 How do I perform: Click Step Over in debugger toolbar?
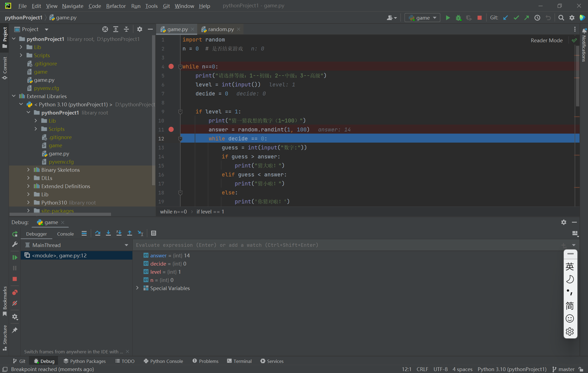pyautogui.click(x=98, y=233)
